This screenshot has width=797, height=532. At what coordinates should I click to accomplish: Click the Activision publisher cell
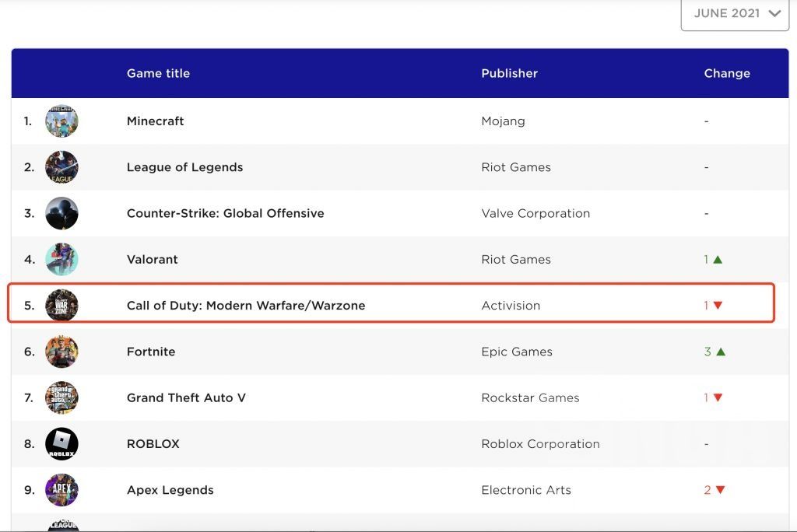pyautogui.click(x=511, y=306)
